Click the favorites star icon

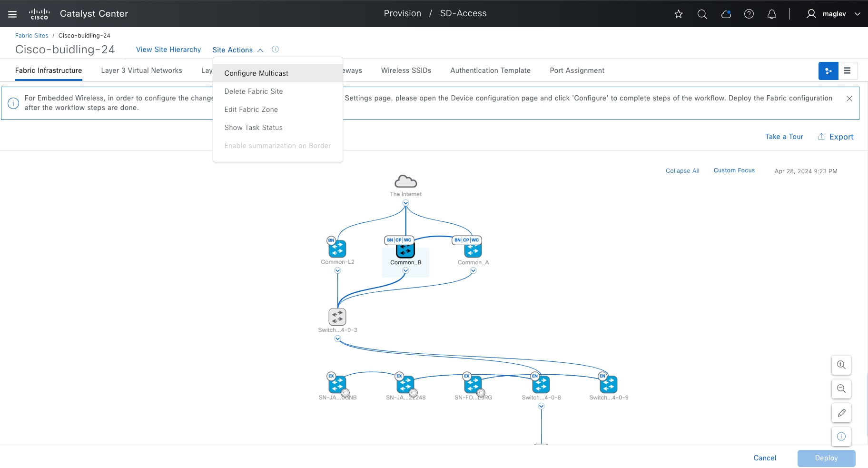(679, 14)
